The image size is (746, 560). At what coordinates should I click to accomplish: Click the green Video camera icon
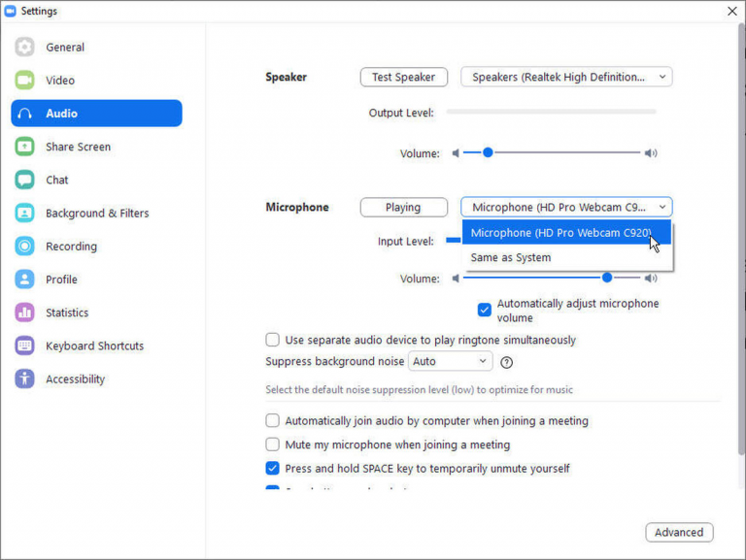[x=24, y=80]
